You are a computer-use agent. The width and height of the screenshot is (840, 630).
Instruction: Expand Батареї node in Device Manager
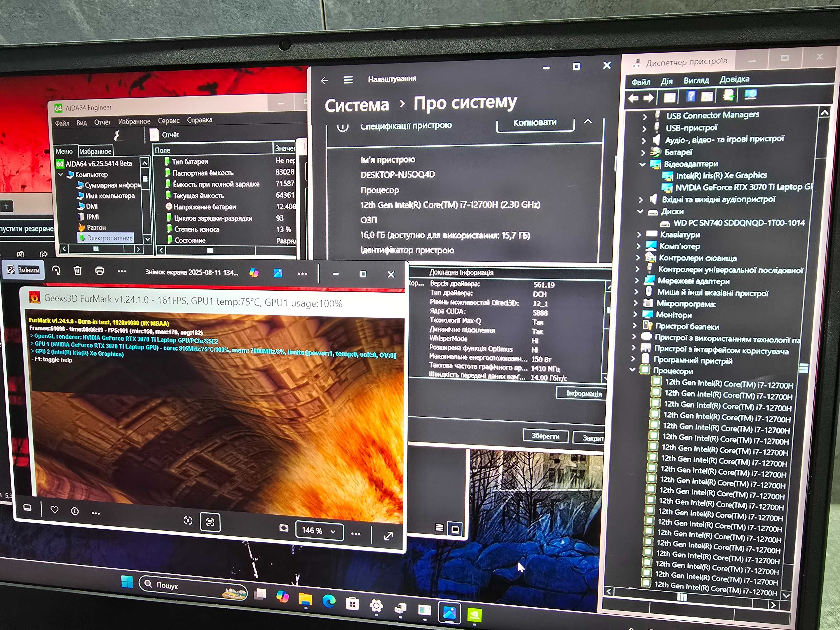click(643, 153)
